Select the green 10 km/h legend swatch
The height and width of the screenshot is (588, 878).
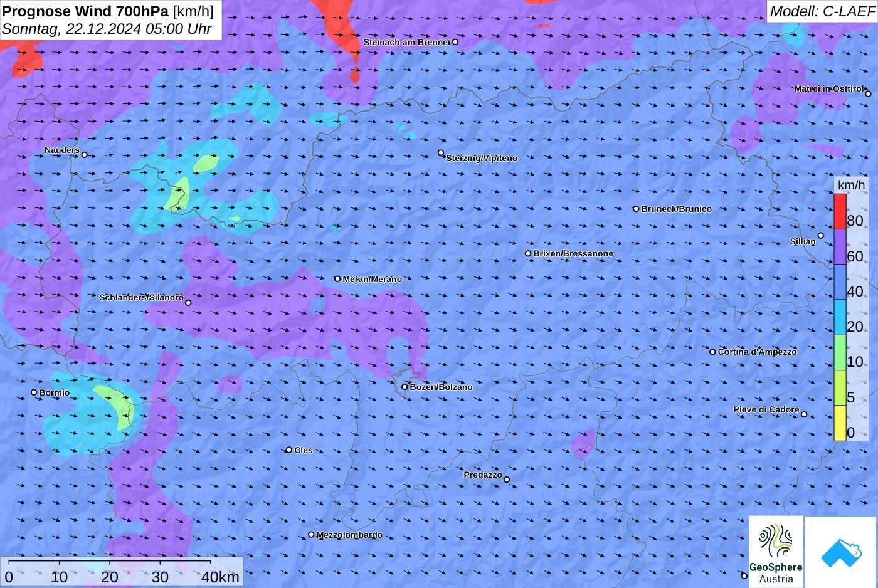(840, 353)
